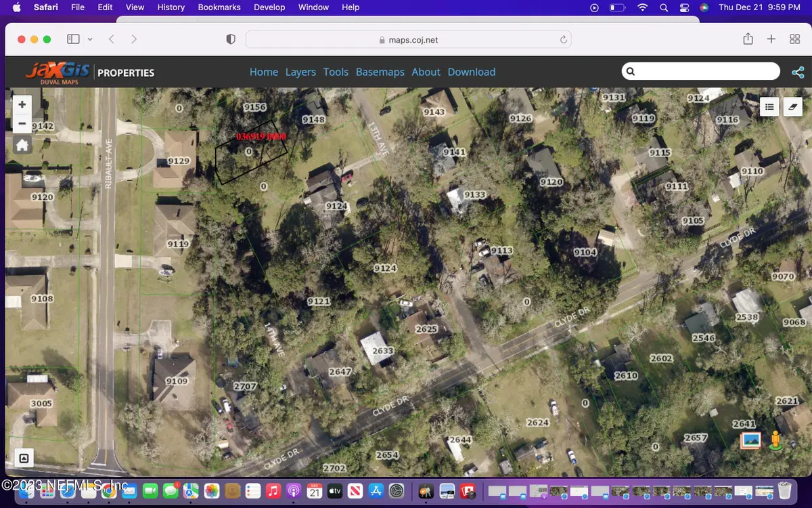Show Safari tab overview grid
Image resolution: width=812 pixels, height=508 pixels.
click(x=795, y=39)
